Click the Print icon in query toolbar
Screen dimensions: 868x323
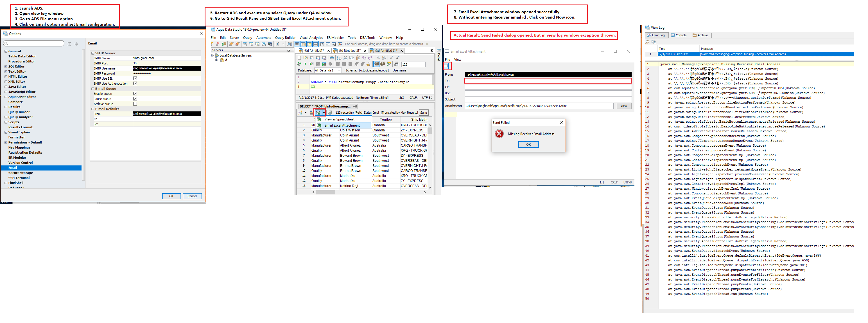pos(332,58)
